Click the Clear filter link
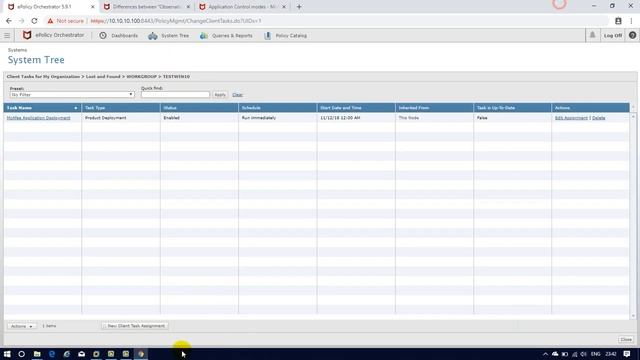 point(237,95)
